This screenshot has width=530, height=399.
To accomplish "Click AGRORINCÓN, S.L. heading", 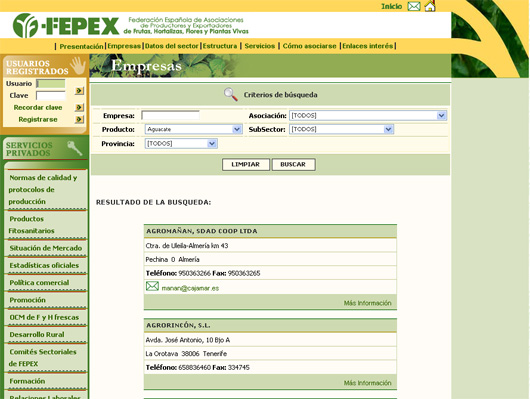I will point(178,326).
